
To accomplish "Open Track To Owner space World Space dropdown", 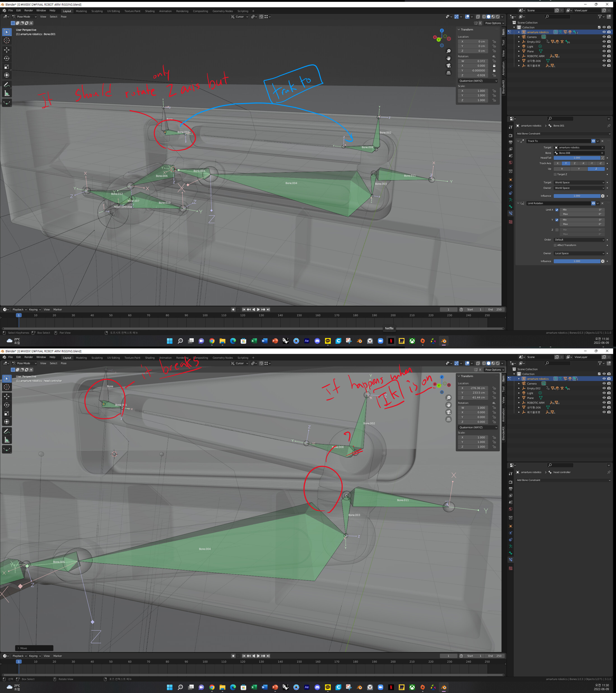I will [579, 188].
